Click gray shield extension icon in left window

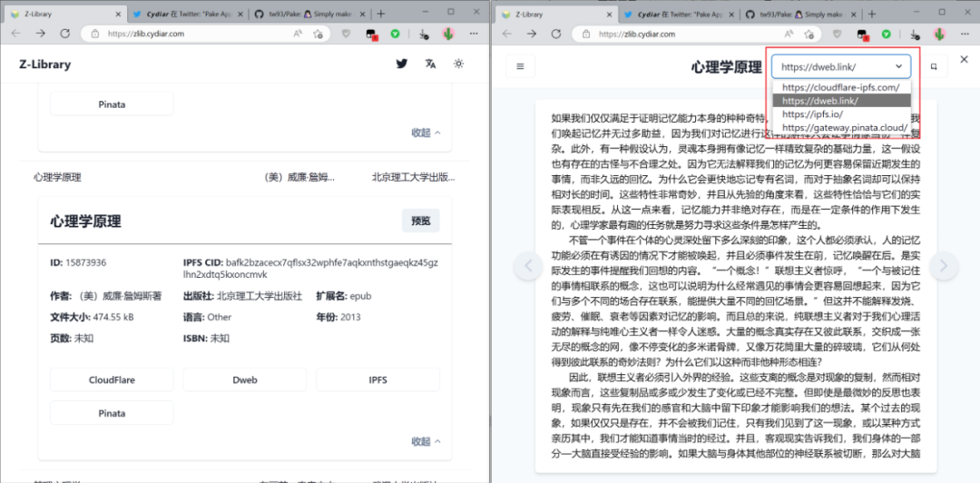click(347, 34)
